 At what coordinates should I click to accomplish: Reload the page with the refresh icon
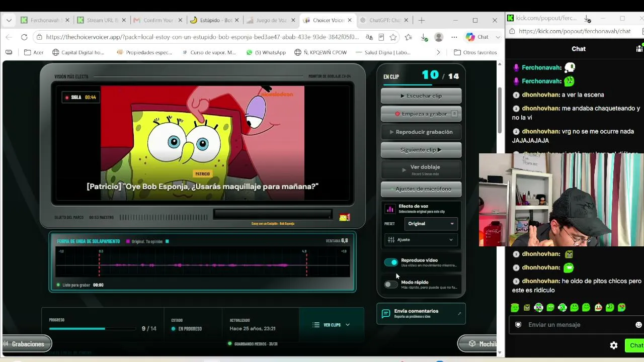click(x=24, y=37)
